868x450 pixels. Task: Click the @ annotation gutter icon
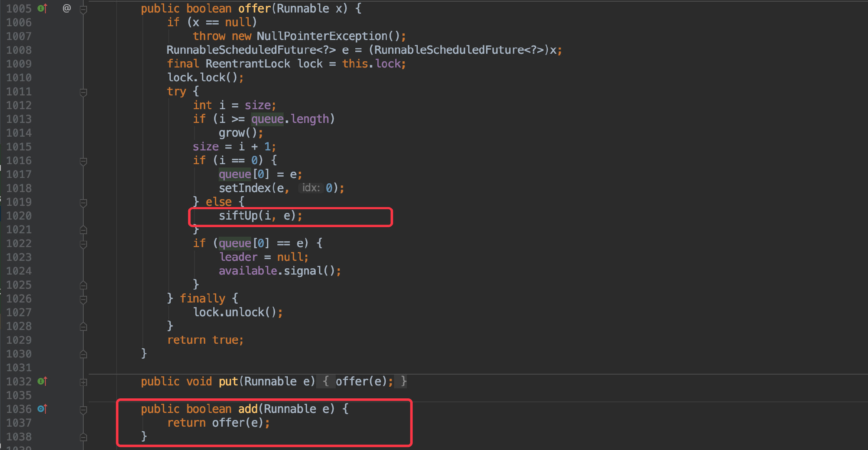67,8
